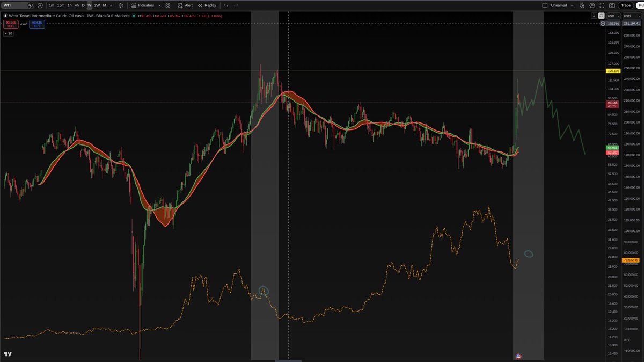Click the Trade button

pos(625,5)
